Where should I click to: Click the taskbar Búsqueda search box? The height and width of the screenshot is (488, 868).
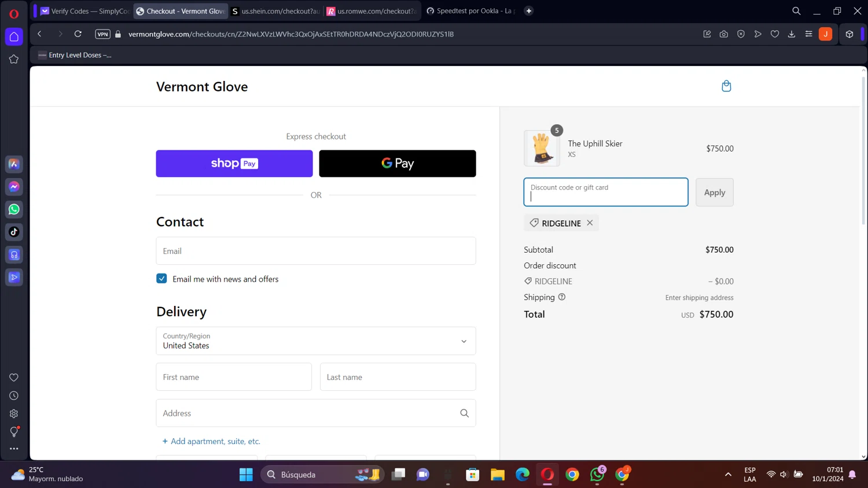(x=323, y=475)
